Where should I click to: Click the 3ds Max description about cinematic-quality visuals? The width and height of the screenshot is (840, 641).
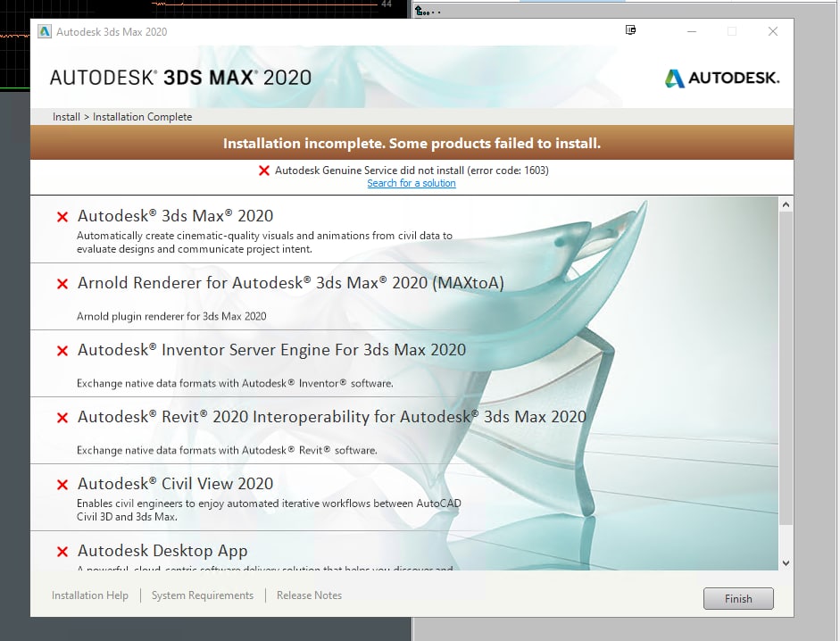point(264,242)
